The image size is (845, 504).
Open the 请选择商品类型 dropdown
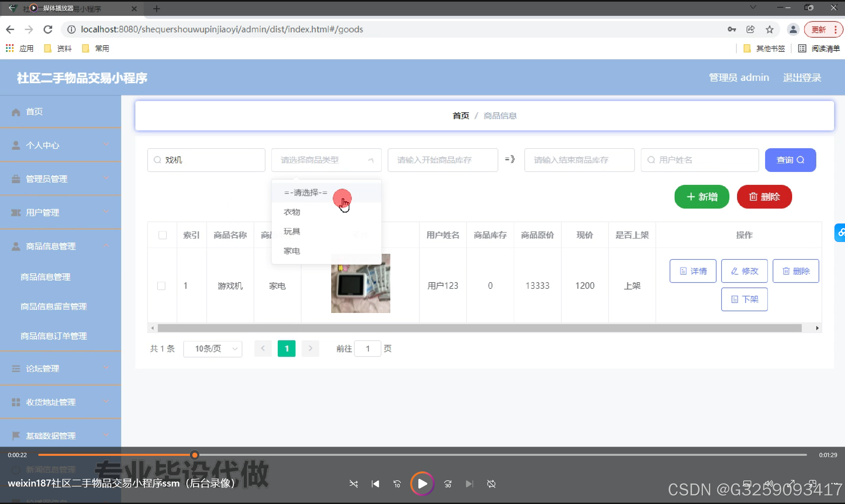pos(326,160)
